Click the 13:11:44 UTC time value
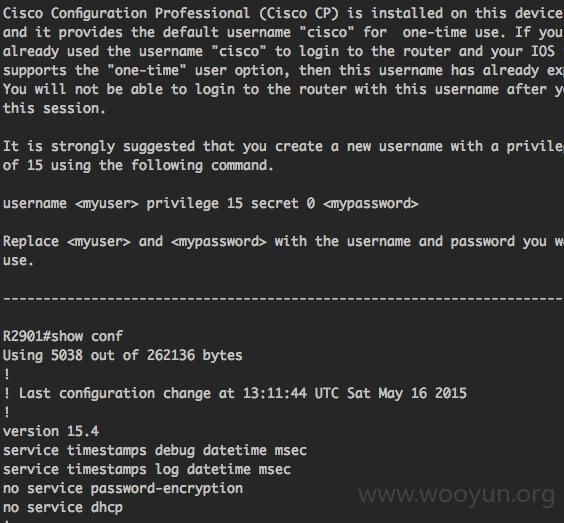Image resolution: width=564 pixels, height=523 pixels. click(291, 394)
